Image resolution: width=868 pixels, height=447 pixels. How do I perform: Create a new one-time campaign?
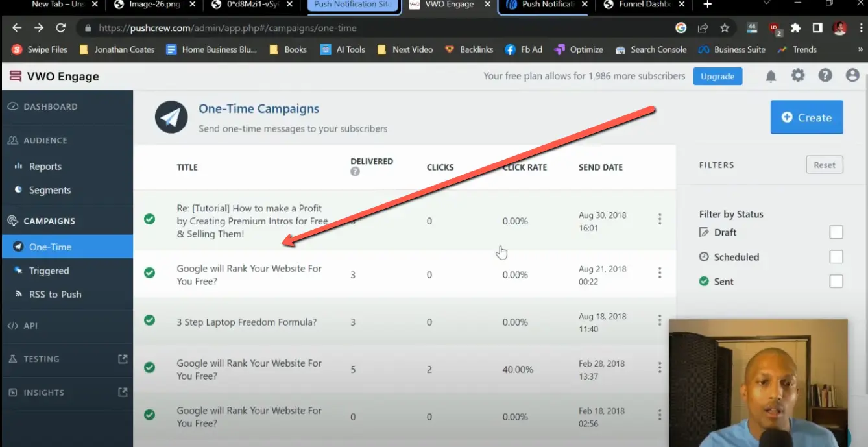(x=806, y=117)
